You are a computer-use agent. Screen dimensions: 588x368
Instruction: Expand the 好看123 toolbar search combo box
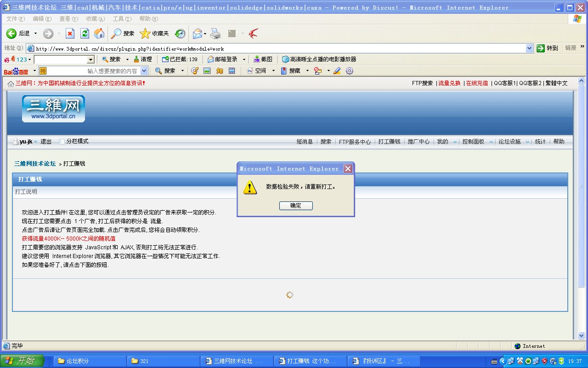coord(90,59)
